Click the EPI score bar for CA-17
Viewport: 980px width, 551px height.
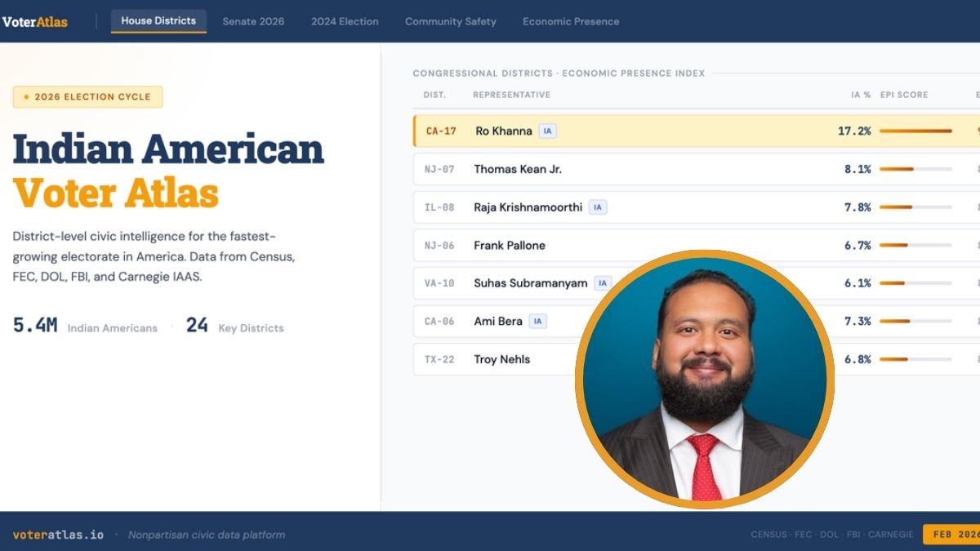(x=915, y=131)
